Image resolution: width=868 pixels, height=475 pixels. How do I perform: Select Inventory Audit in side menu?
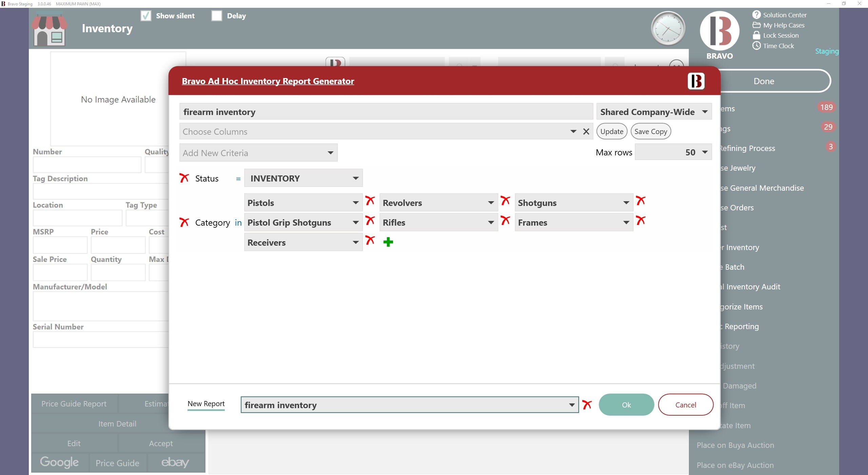click(x=750, y=287)
